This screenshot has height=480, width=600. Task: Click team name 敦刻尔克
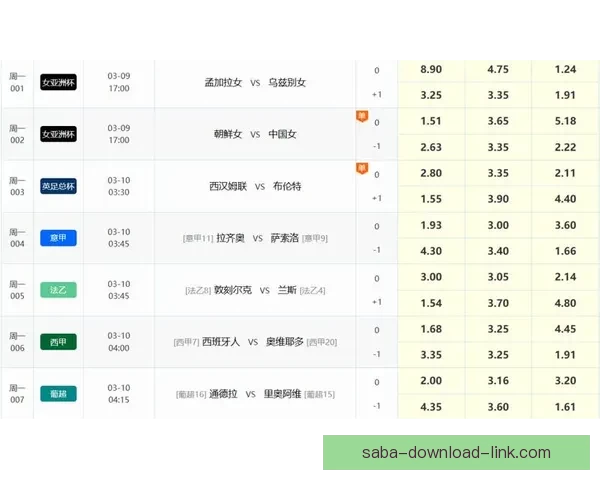[x=233, y=290]
